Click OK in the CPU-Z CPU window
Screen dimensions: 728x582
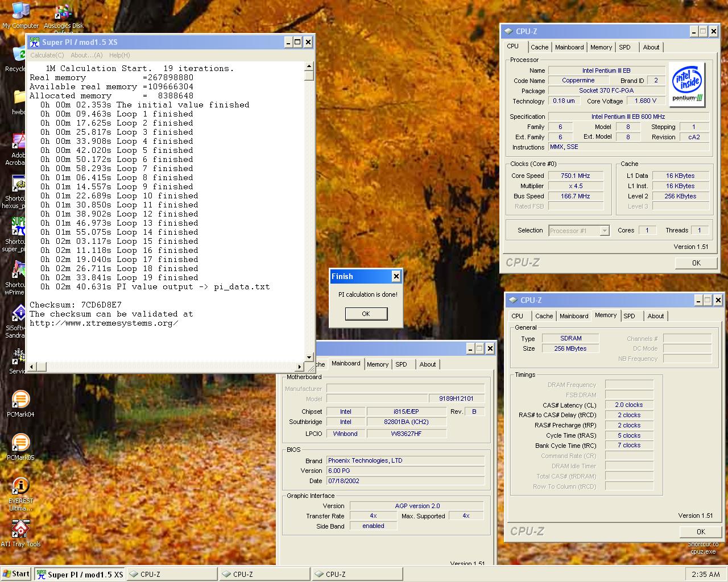click(696, 263)
